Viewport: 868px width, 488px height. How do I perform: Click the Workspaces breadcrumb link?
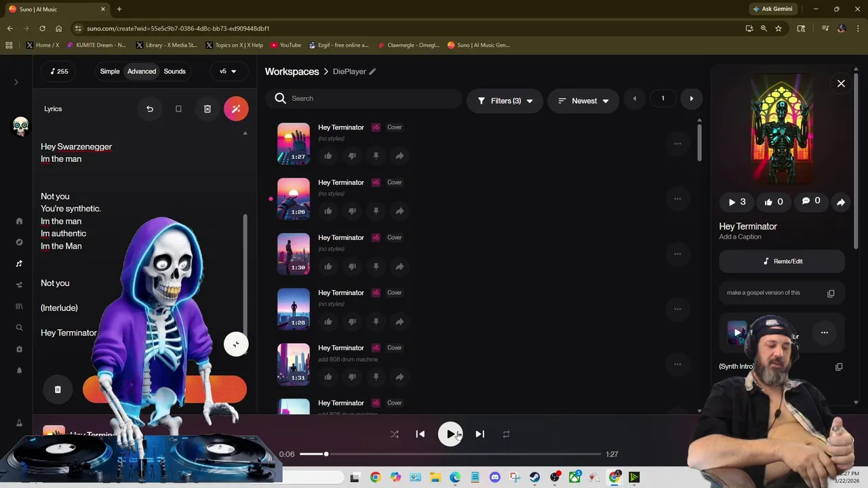(292, 71)
